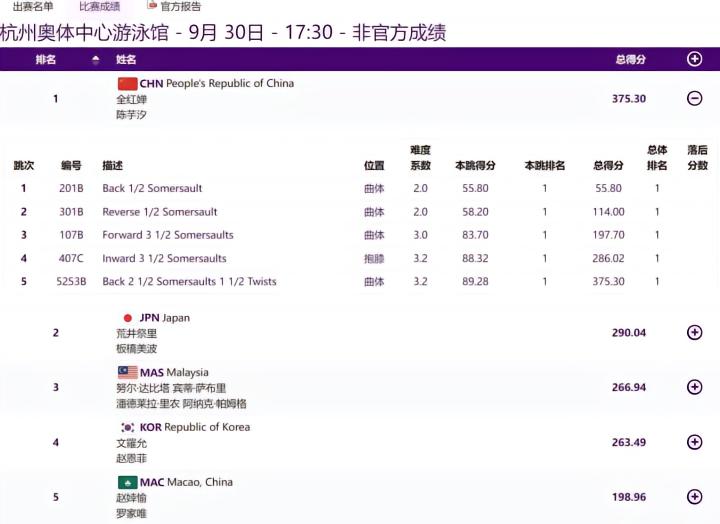This screenshot has height=524, width=720.
Task: Expand Malaysia team score details
Action: [694, 387]
